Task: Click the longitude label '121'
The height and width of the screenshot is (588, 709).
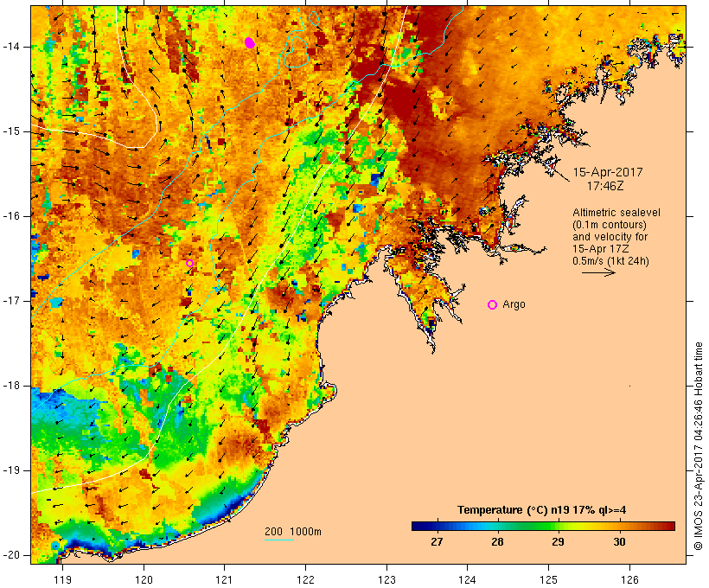Action: (x=224, y=579)
